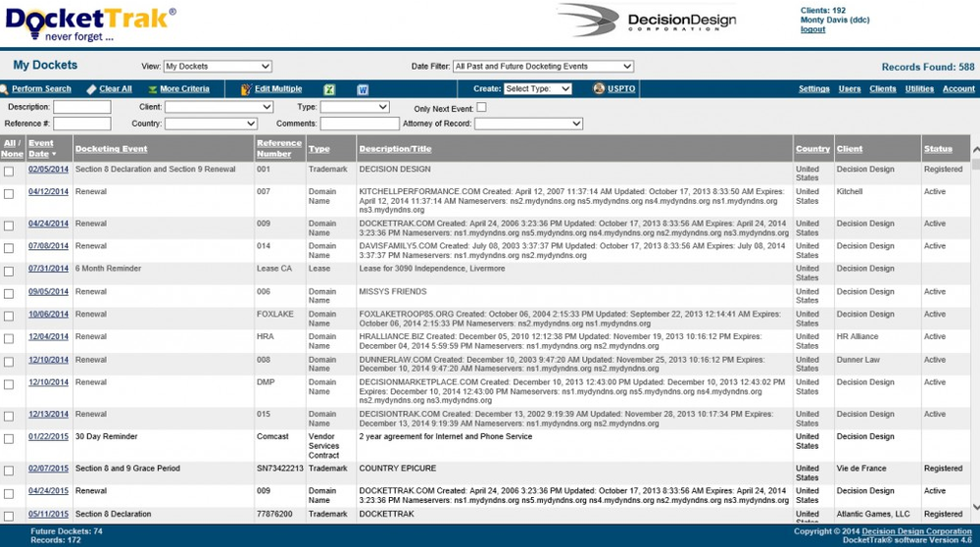Screen dimensions: 980x547
Task: Click the Atlantic Games, LLC client cell
Action: (873, 514)
